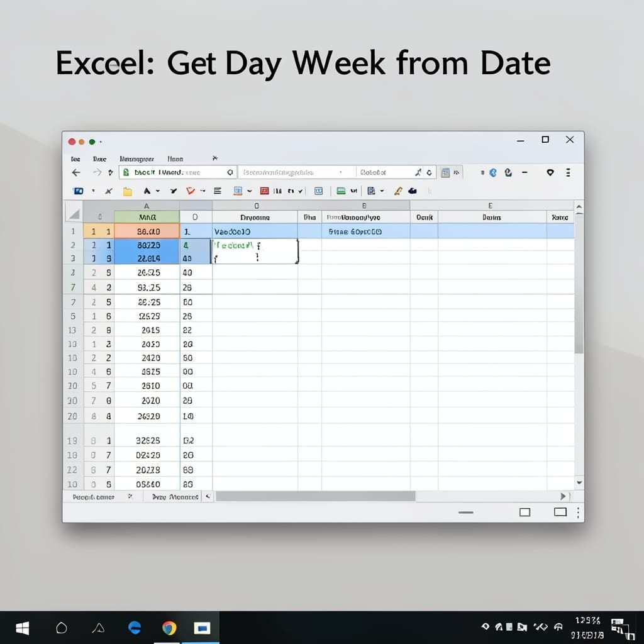
Task: Click the green lock icon in address bar
Action: pyautogui.click(x=126, y=172)
